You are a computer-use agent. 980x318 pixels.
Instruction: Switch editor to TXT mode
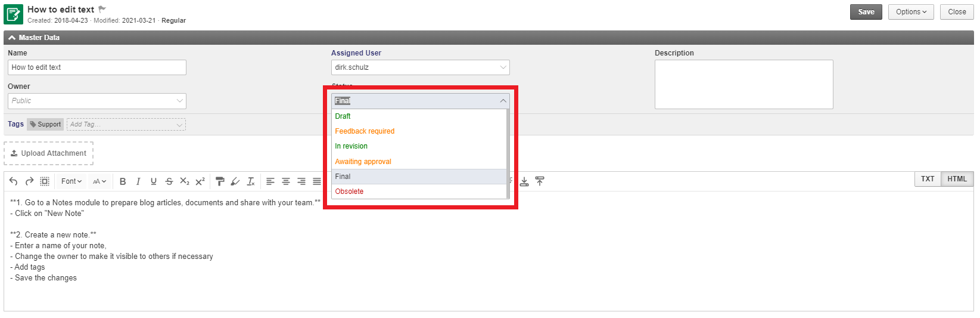[928, 179]
